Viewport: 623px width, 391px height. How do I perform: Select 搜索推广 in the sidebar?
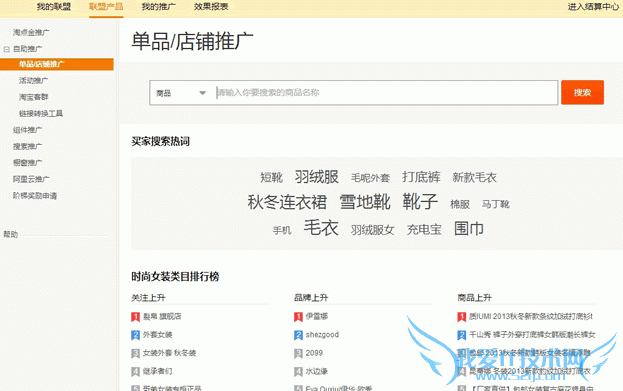(x=27, y=147)
